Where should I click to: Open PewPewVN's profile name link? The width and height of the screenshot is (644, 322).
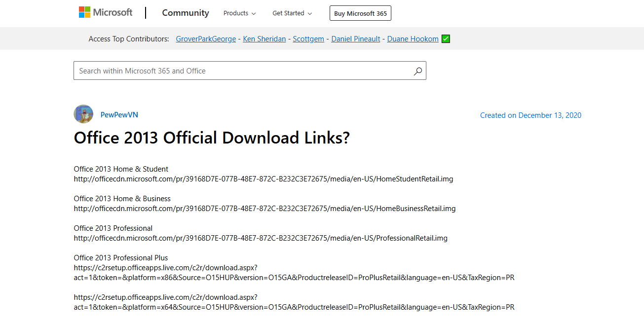pyautogui.click(x=119, y=114)
